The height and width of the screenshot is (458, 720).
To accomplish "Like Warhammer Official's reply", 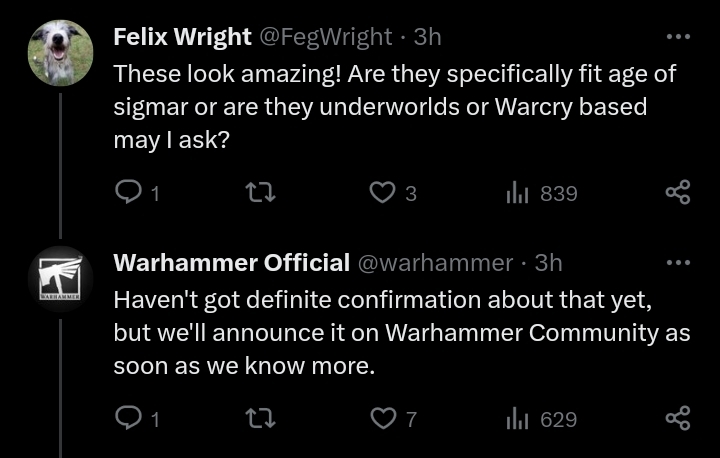I will tap(383, 419).
